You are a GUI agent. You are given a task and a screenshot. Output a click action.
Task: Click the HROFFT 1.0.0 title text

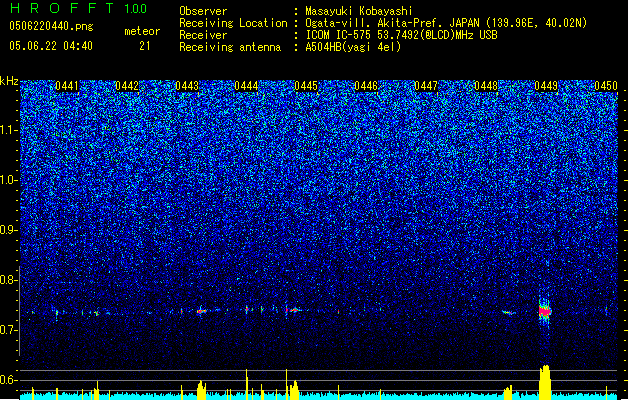coord(79,8)
